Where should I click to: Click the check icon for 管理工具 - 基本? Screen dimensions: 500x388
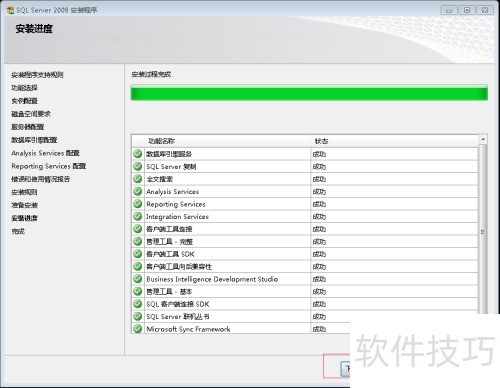[137, 291]
